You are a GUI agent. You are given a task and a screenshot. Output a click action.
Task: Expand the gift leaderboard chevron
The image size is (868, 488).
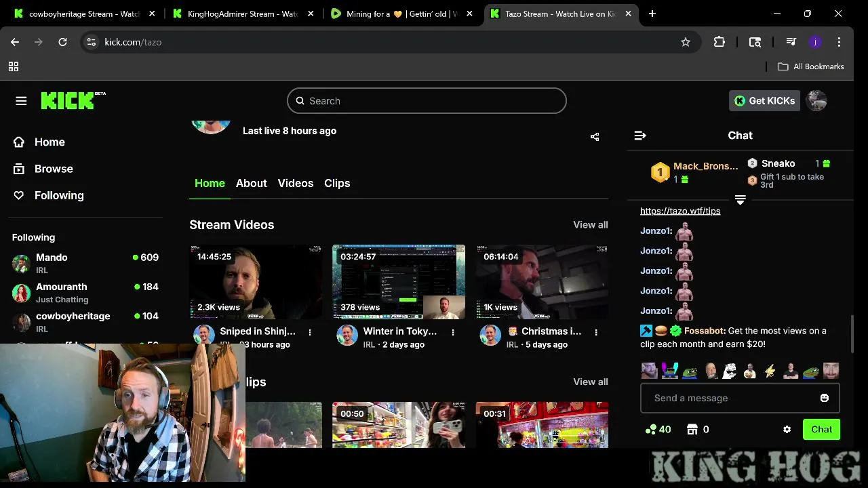point(740,200)
